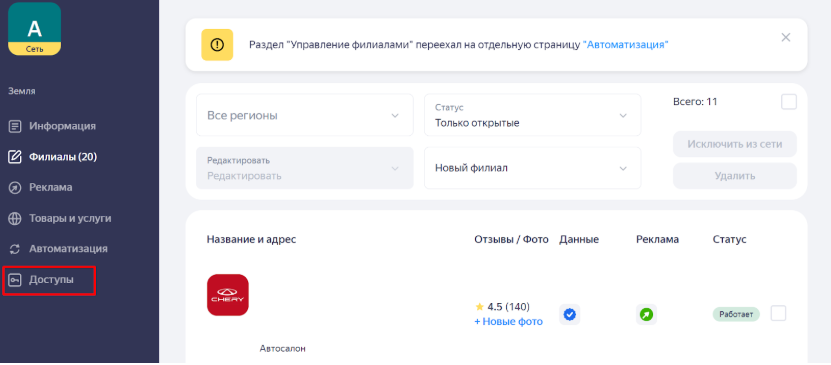Click the Доступы key icon in sidebar
This screenshot has height=365, width=831.
tap(15, 280)
